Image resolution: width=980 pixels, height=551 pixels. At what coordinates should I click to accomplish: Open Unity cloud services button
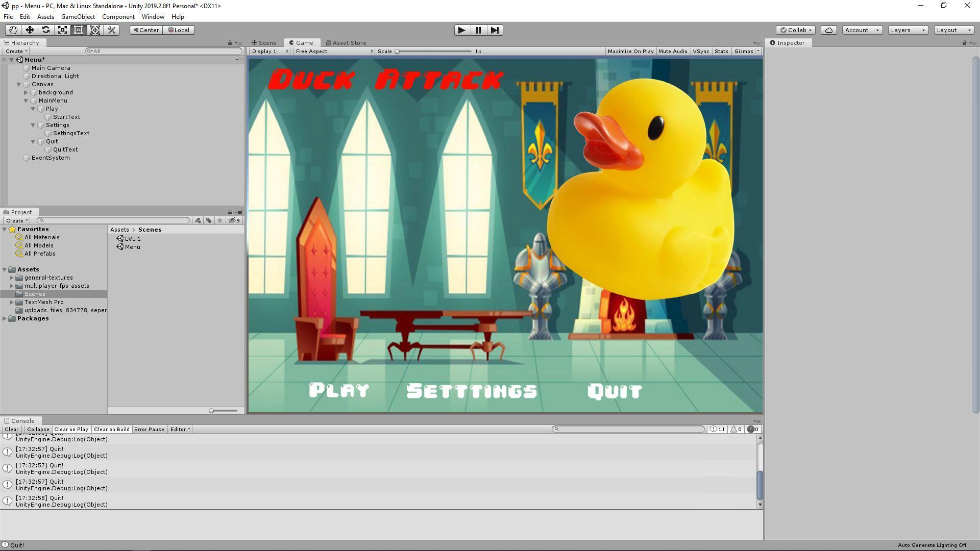coord(829,30)
